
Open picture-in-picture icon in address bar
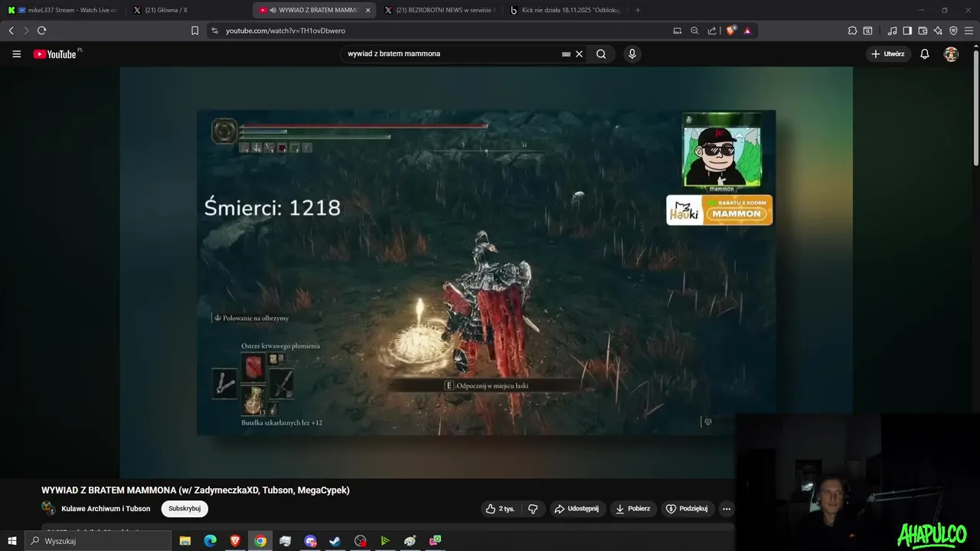[x=677, y=31]
